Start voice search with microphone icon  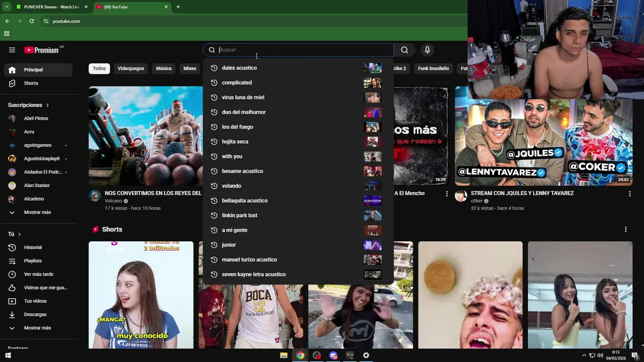pos(427,50)
